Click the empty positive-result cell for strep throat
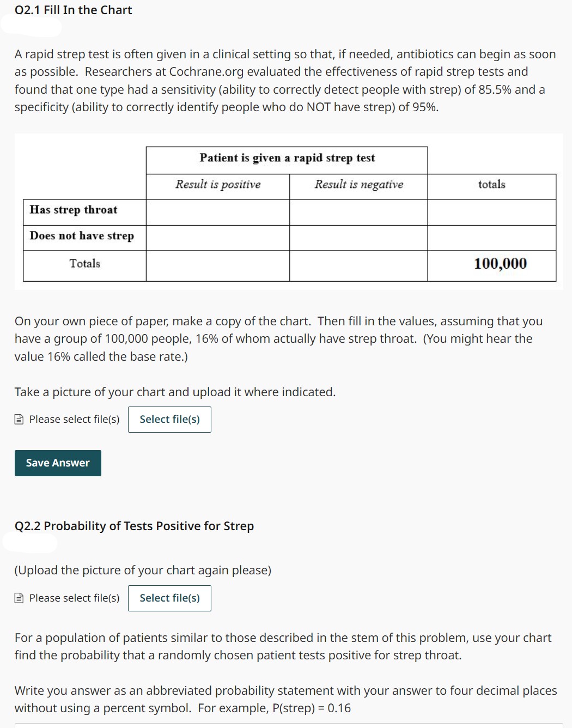 (218, 211)
